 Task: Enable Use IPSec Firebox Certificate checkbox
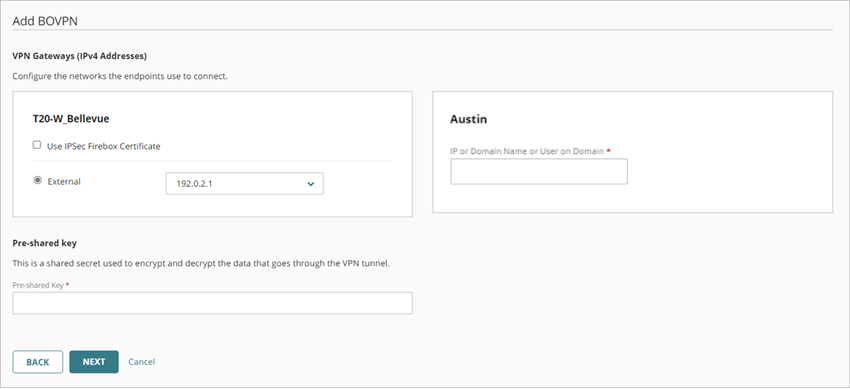37,145
